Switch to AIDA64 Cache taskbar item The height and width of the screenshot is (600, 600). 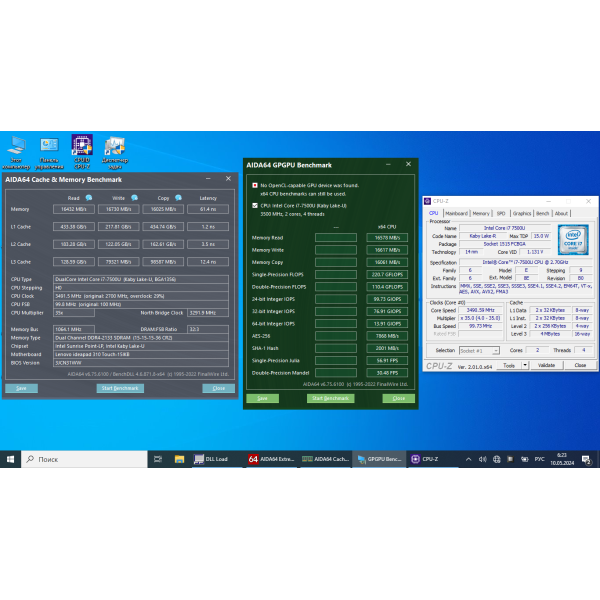coord(325,459)
